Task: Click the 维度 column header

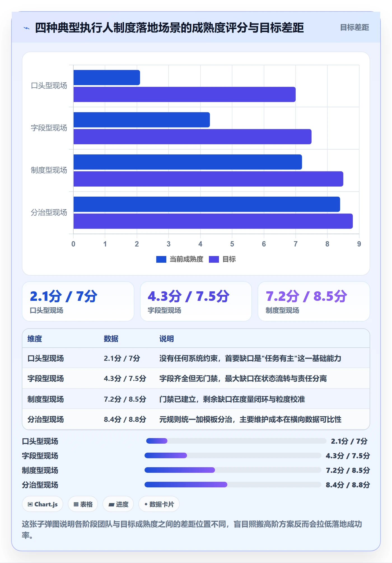Action: 35,339
